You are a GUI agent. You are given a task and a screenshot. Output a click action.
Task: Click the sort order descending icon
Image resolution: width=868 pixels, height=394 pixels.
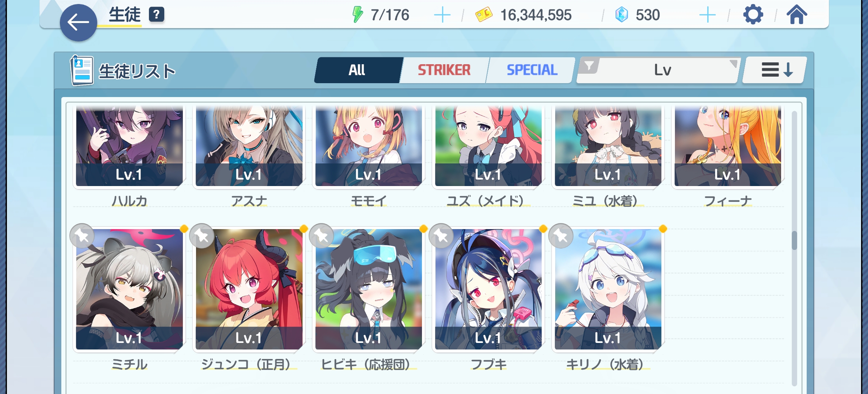pos(776,70)
